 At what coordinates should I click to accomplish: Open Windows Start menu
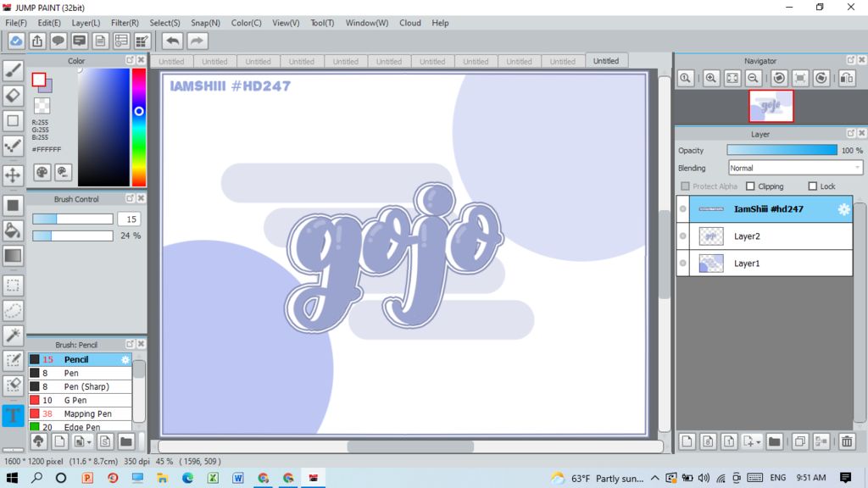pos(12,478)
